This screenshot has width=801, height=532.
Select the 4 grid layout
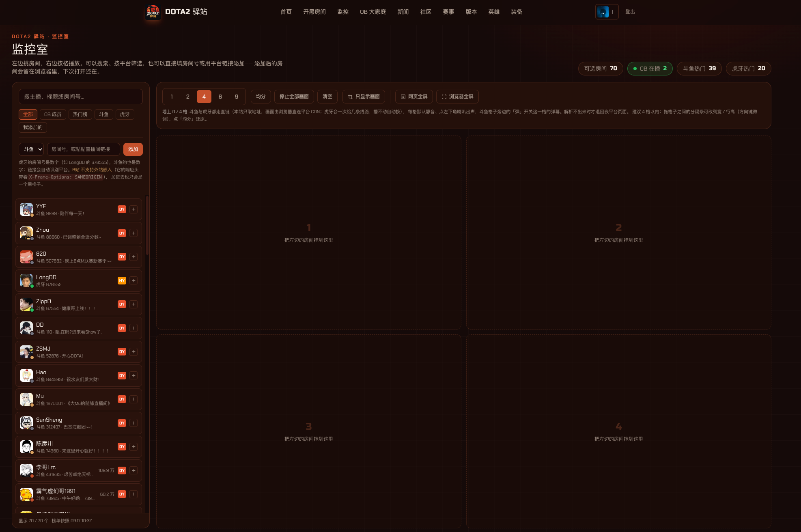click(x=204, y=97)
